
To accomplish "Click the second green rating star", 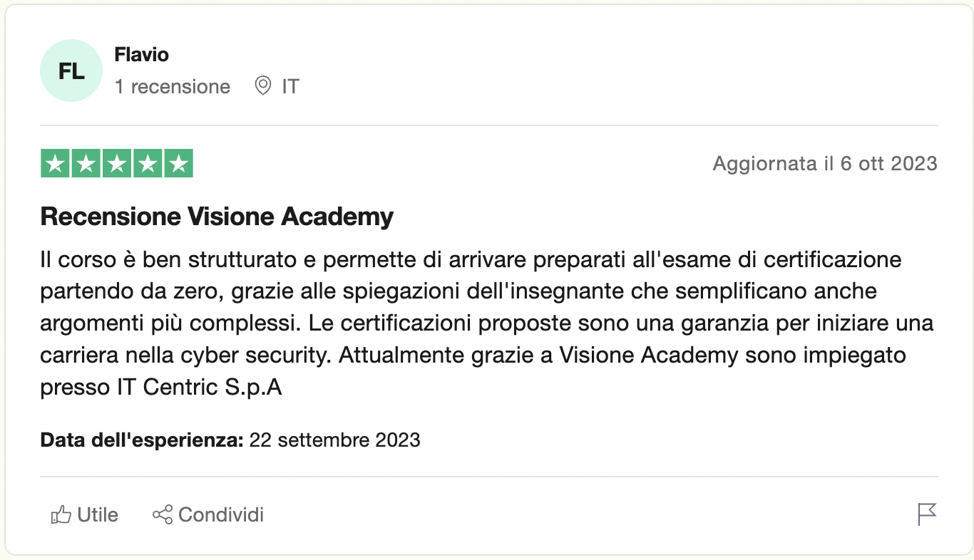I will pos(86,164).
